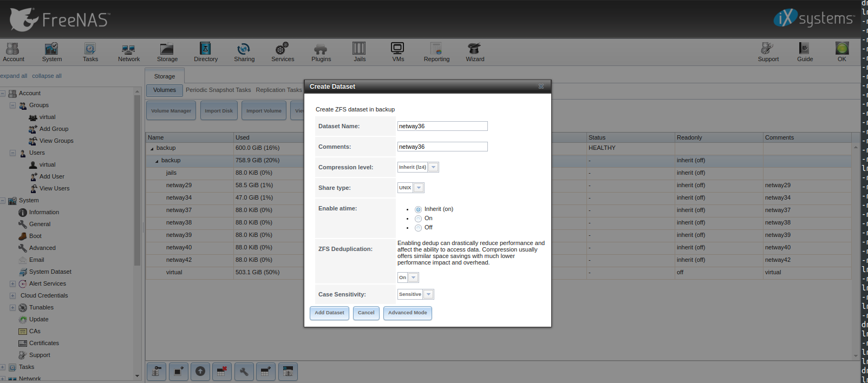Open the Guide icon
The height and width of the screenshot is (383, 868).
805,52
